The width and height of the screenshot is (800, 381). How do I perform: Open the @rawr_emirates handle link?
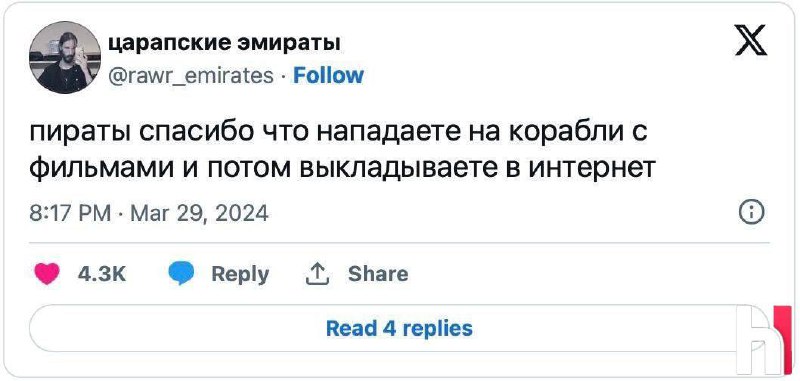click(x=191, y=76)
